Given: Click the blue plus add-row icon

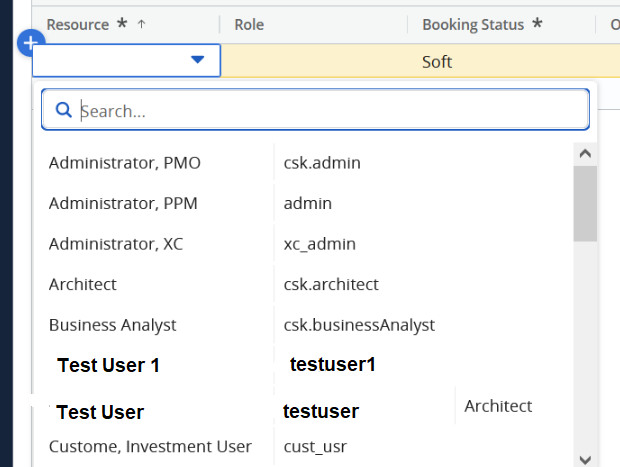Looking at the screenshot, I should [x=31, y=43].
